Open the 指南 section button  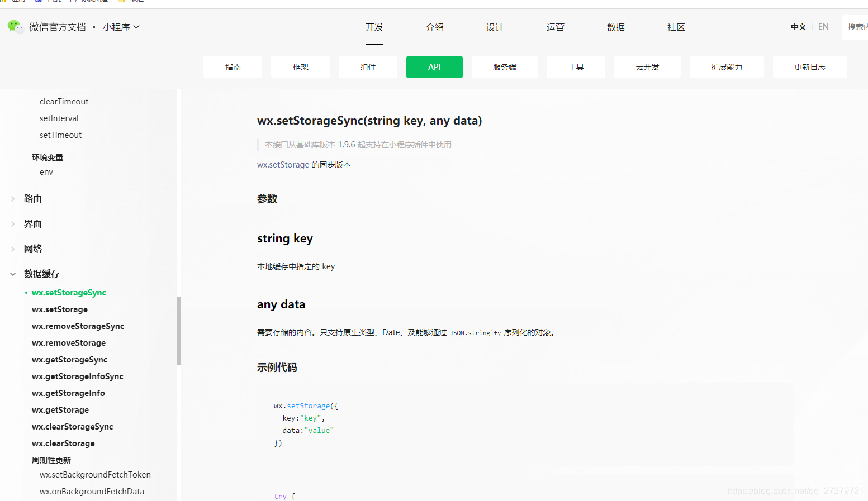[x=233, y=67]
